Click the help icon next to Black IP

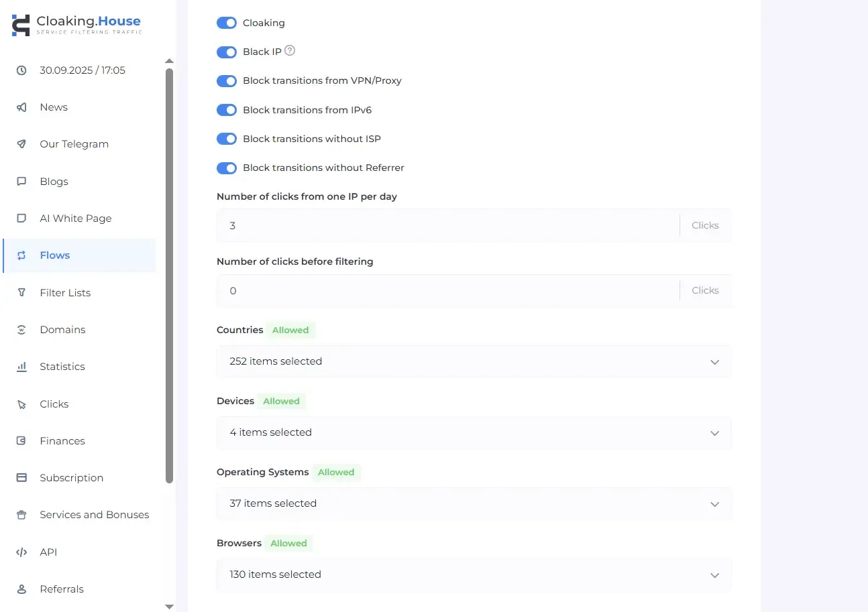coord(289,50)
